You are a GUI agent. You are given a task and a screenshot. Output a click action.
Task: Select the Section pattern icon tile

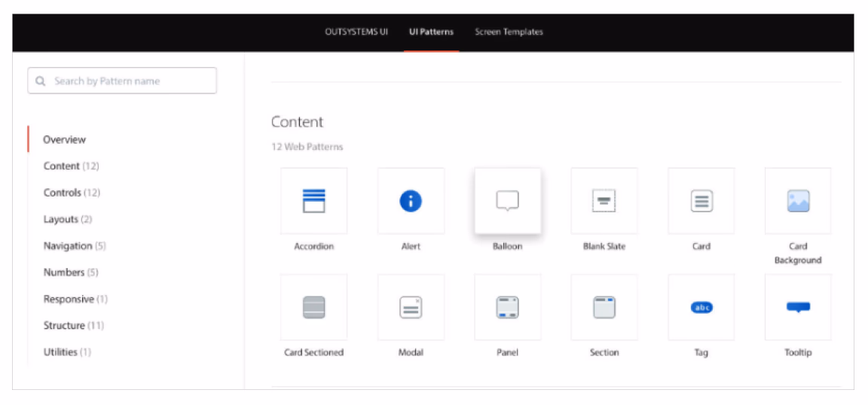point(604,307)
